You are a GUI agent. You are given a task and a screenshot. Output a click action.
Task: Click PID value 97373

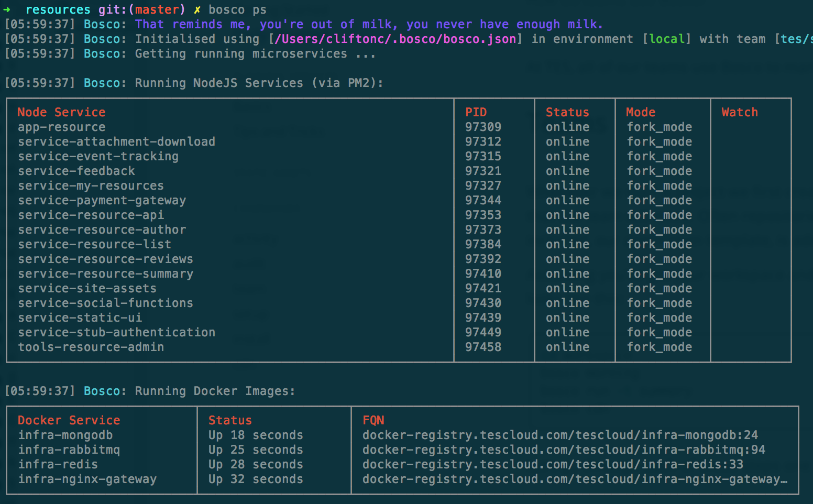pyautogui.click(x=483, y=230)
